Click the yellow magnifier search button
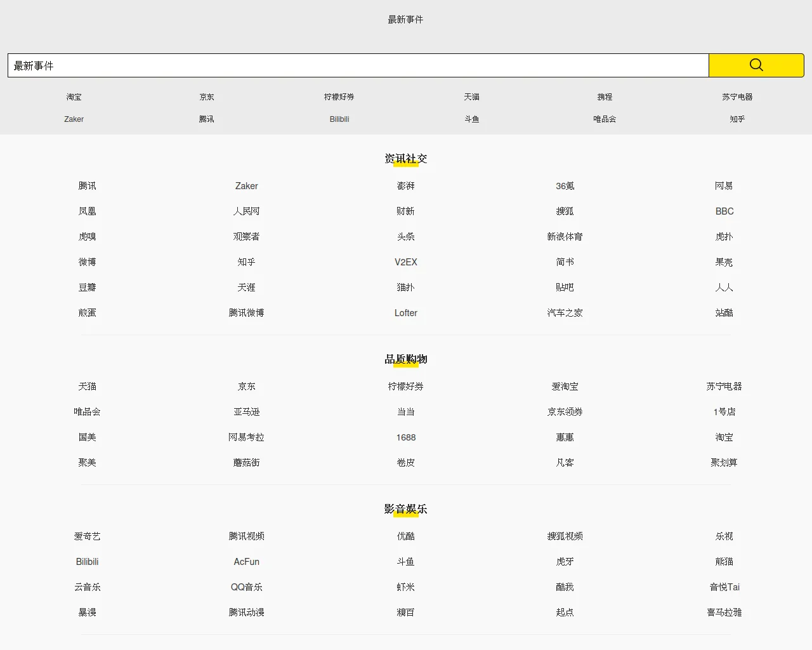Image resolution: width=812 pixels, height=650 pixels. point(756,65)
